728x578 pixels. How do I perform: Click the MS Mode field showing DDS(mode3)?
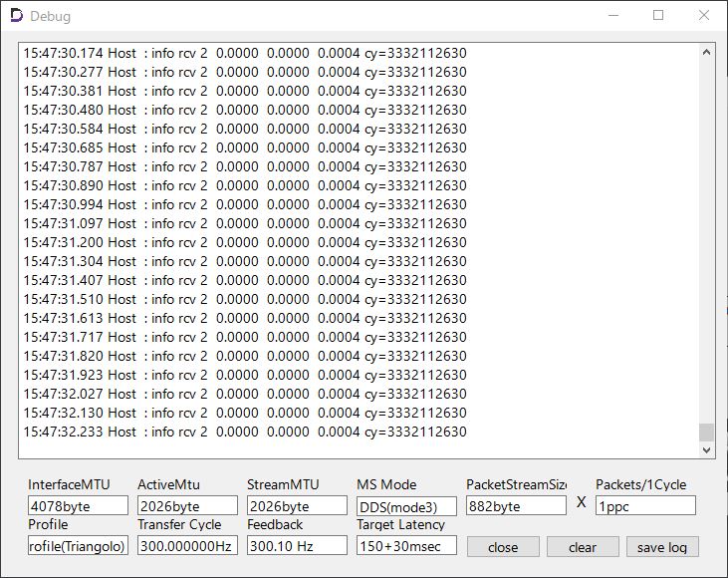coord(406,506)
